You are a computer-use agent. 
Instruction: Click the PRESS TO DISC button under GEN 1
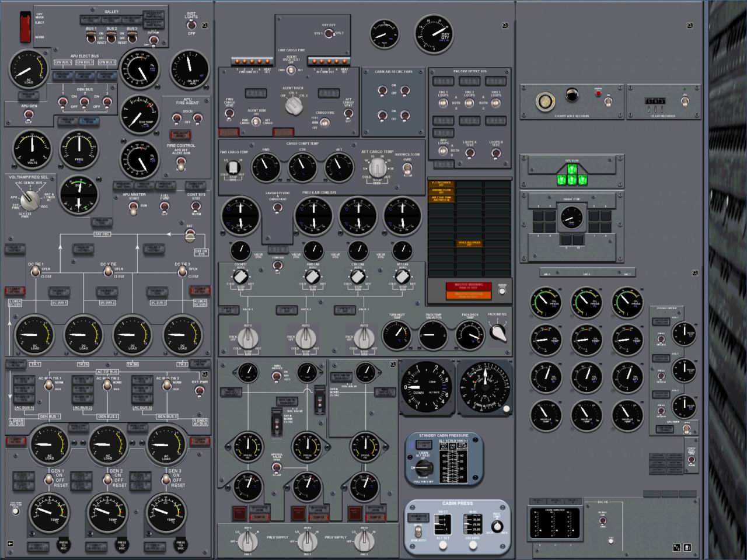click(63, 545)
